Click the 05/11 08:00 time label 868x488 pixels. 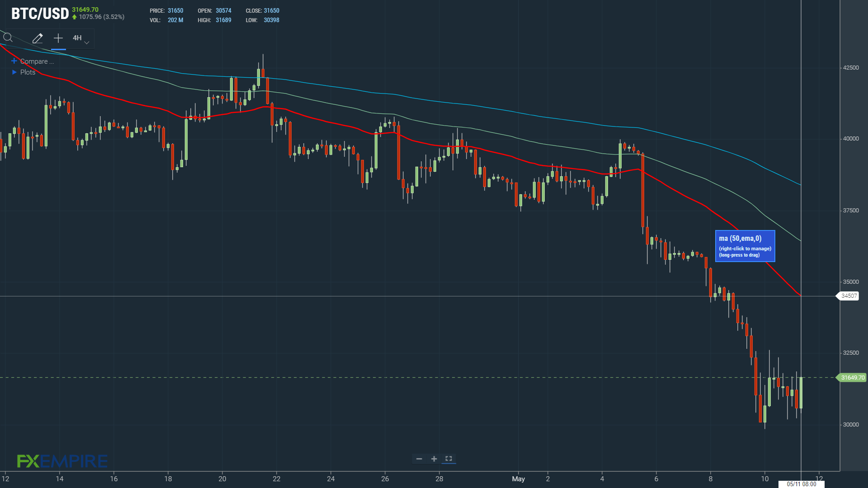click(802, 484)
